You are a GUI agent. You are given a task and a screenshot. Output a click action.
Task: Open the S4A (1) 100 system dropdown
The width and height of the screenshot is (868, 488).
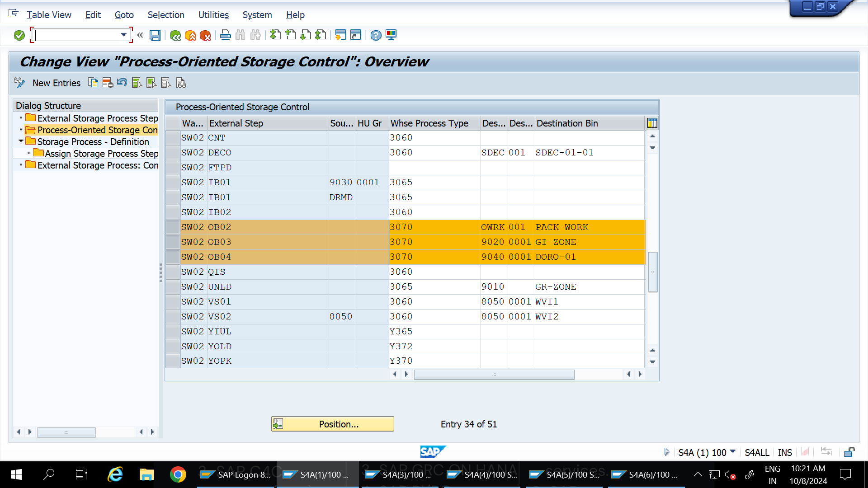tap(733, 452)
